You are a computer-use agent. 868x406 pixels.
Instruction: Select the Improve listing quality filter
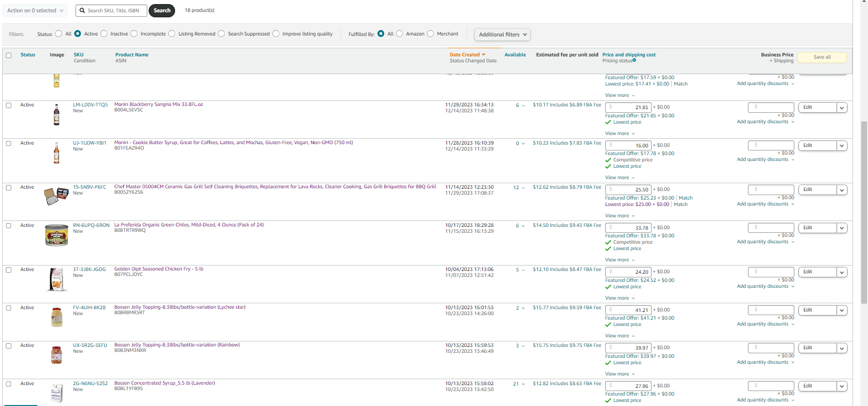(276, 34)
